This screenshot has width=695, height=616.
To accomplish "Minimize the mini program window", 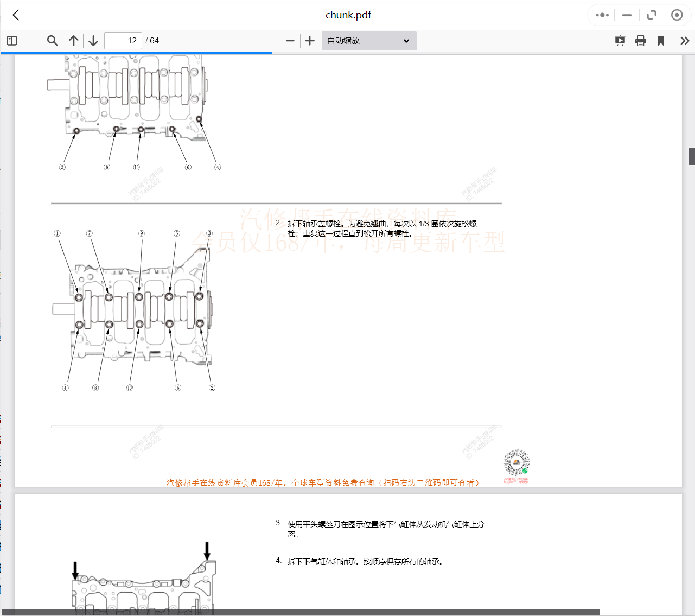I will (x=627, y=15).
